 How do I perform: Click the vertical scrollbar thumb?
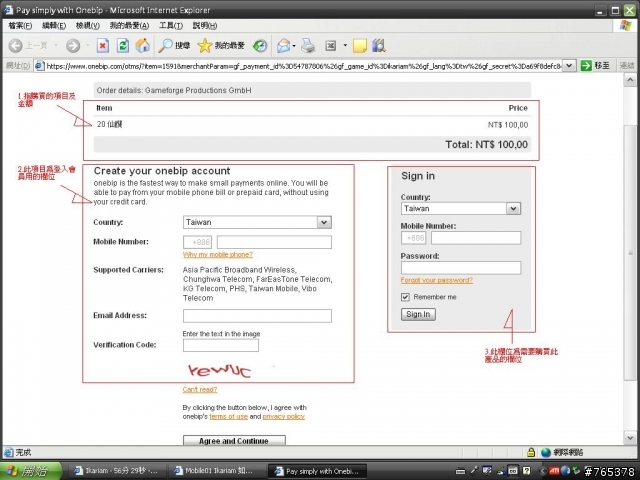[x=630, y=253]
